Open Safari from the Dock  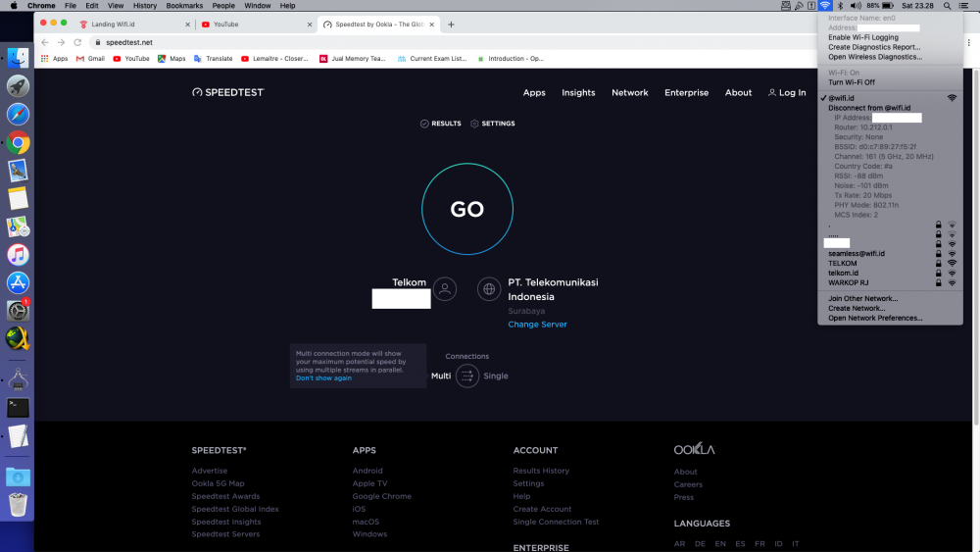18,115
